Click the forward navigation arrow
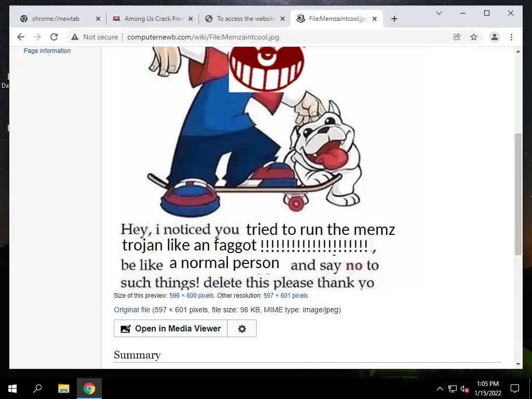Image resolution: width=532 pixels, height=399 pixels. [37, 37]
